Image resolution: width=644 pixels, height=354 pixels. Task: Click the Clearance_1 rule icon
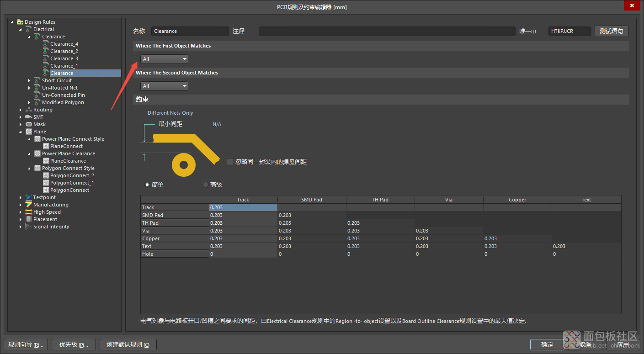click(46, 66)
